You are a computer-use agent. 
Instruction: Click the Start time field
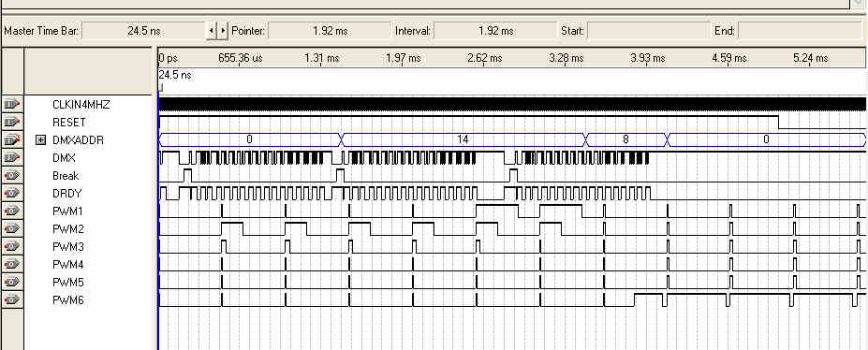[648, 31]
